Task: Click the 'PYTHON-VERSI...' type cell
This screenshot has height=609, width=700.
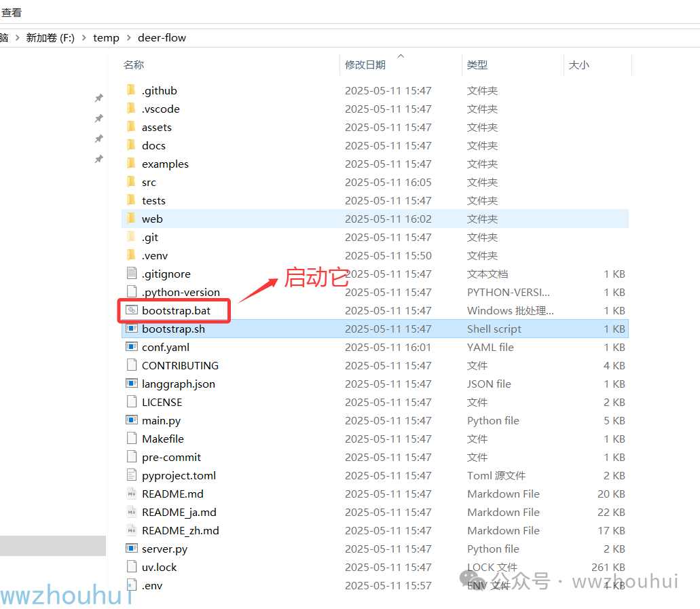Action: pyautogui.click(x=509, y=292)
